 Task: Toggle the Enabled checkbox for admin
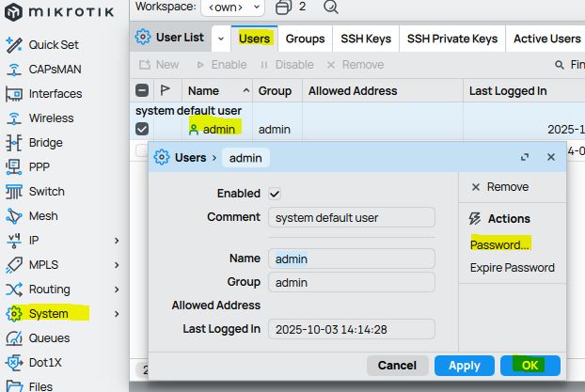point(275,194)
